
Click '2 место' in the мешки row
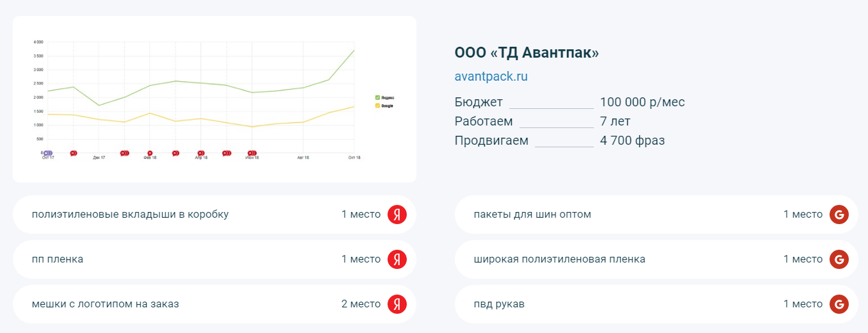(x=361, y=304)
